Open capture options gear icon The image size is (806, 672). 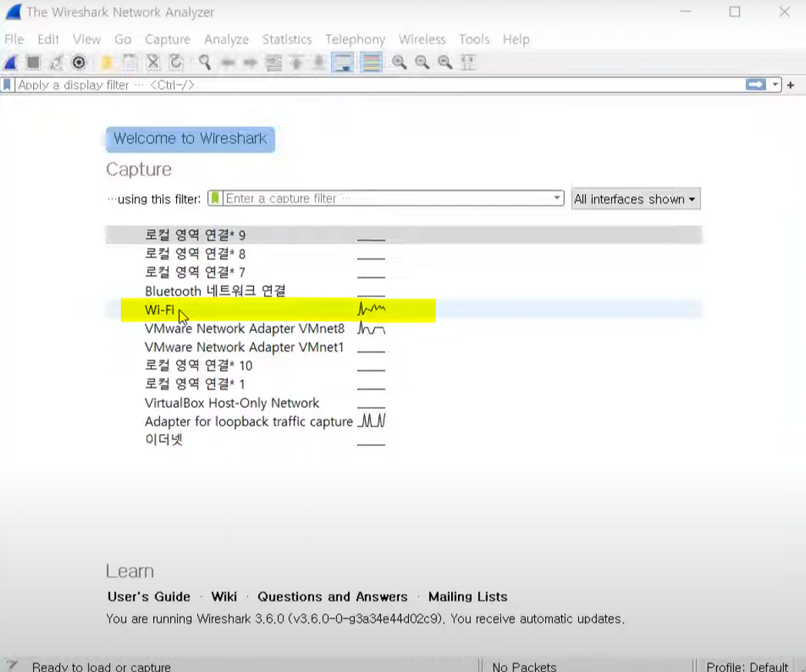(x=79, y=62)
